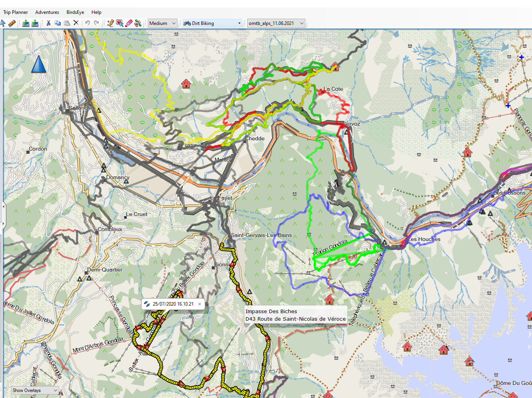Click the blue north compass arrow

[x=38, y=64]
